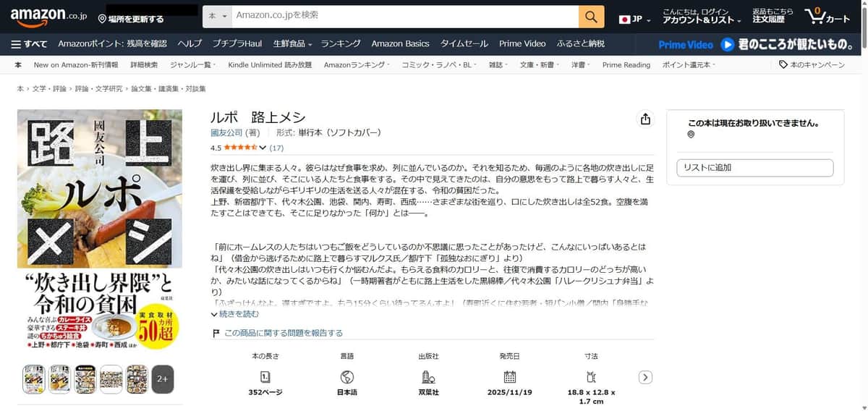868x411 pixels.
Task: Click the page count icon above 352ページ
Action: pyautogui.click(x=265, y=377)
